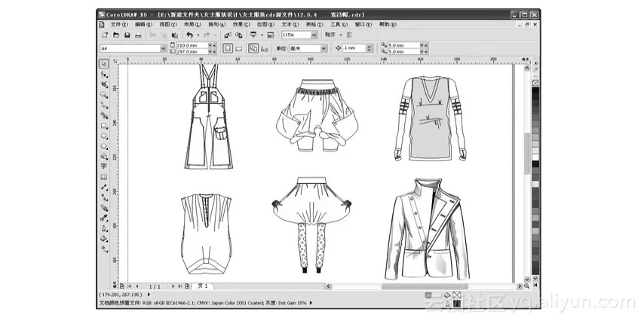Select the Crop tool in the toolbox
The height and width of the screenshot is (321, 644).
click(x=104, y=84)
